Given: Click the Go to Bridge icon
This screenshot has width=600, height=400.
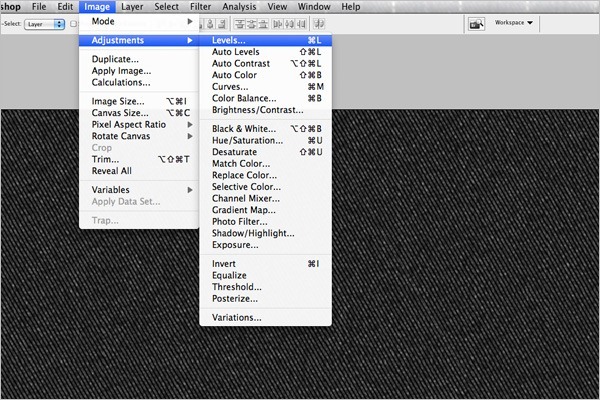Looking at the screenshot, I should point(476,24).
